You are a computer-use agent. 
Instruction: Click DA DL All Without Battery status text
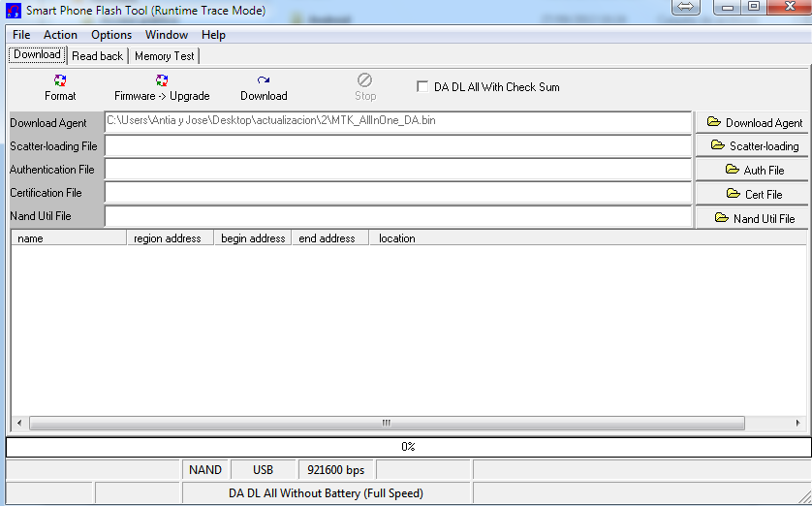(327, 493)
